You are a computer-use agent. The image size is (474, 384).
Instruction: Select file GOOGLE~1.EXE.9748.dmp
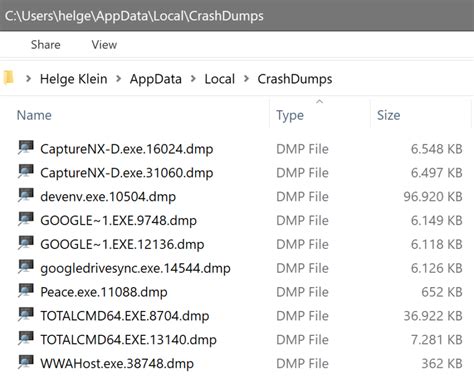[x=118, y=221]
